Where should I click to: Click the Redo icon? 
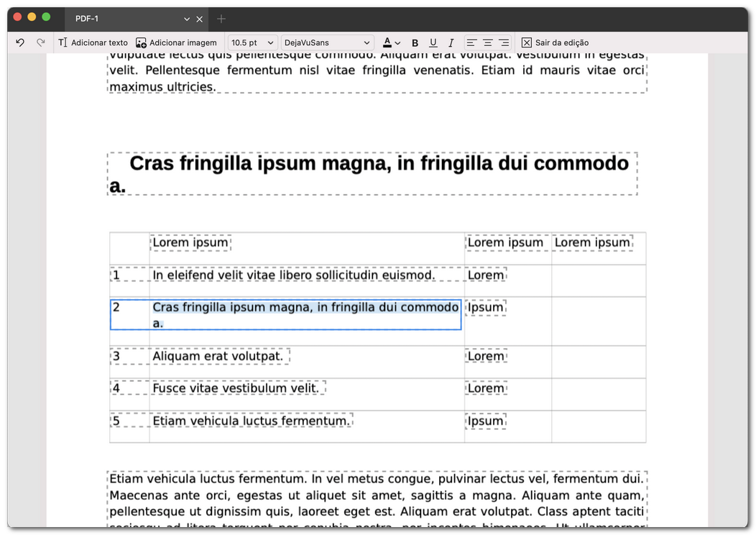pyautogui.click(x=41, y=42)
